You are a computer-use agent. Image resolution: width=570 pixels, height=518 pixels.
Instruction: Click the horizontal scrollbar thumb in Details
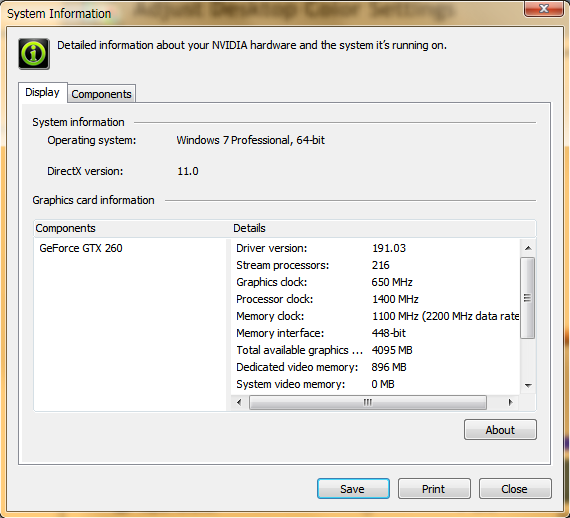[x=368, y=402]
